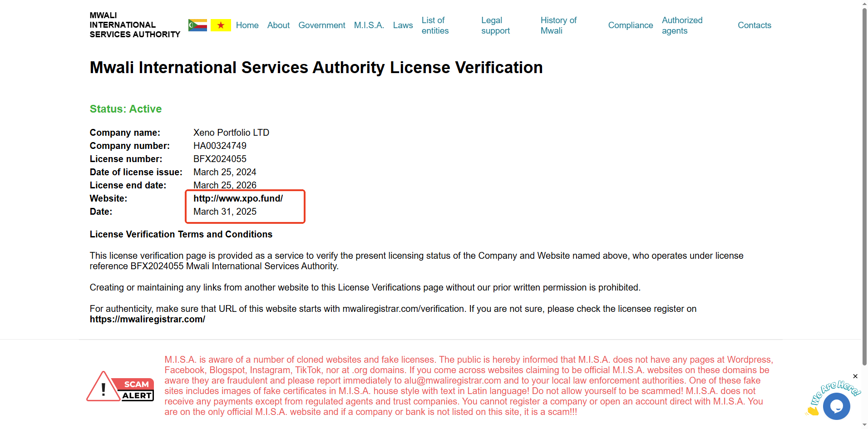Click issue date 'March 25, 2024'

(x=225, y=172)
